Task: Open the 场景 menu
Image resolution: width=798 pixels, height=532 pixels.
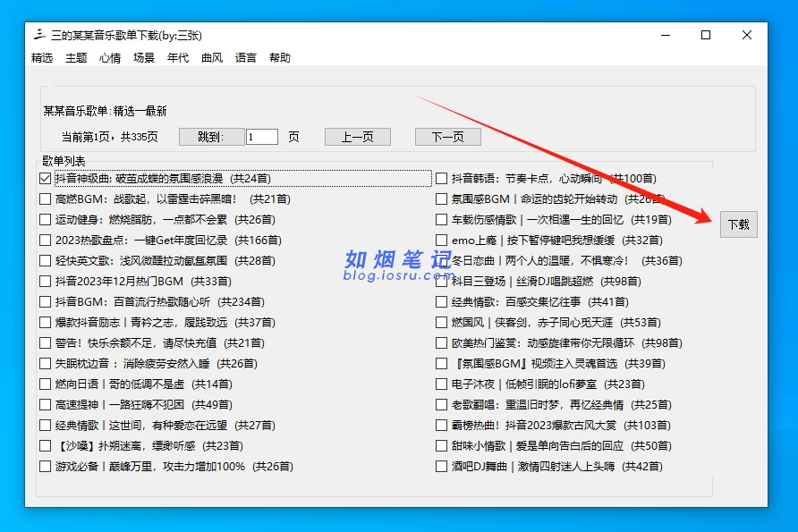Action: [143, 58]
